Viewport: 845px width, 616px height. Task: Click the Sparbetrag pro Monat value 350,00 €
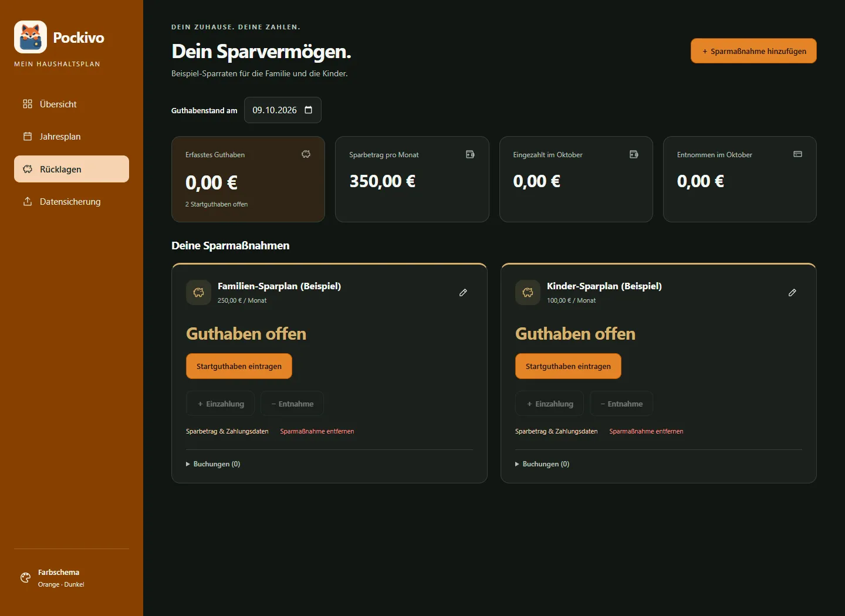point(383,181)
